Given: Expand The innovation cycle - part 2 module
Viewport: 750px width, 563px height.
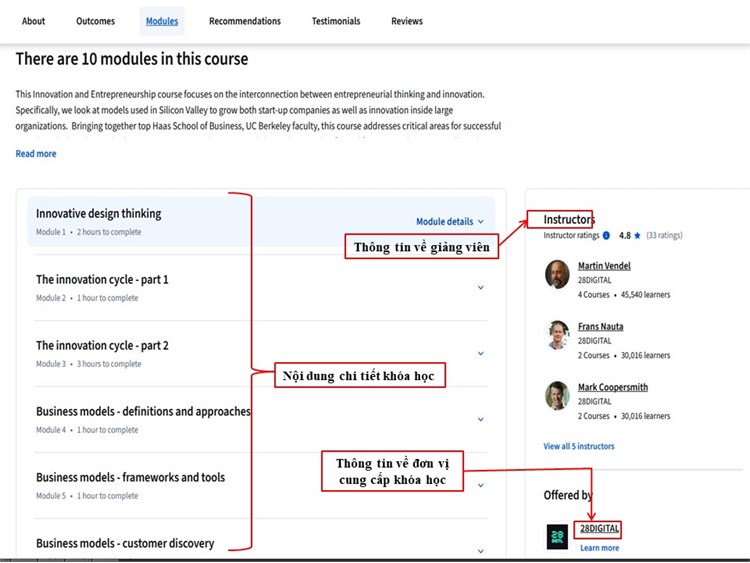Looking at the screenshot, I should 480,354.
